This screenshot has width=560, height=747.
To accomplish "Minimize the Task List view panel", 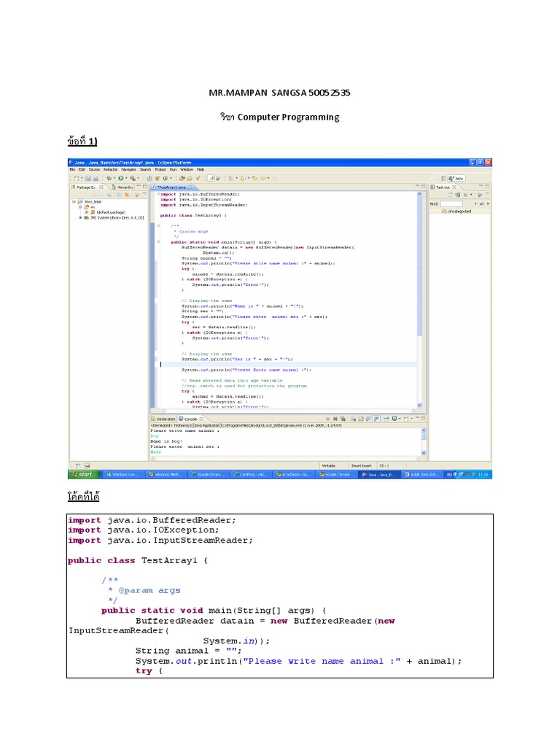I will [479, 187].
